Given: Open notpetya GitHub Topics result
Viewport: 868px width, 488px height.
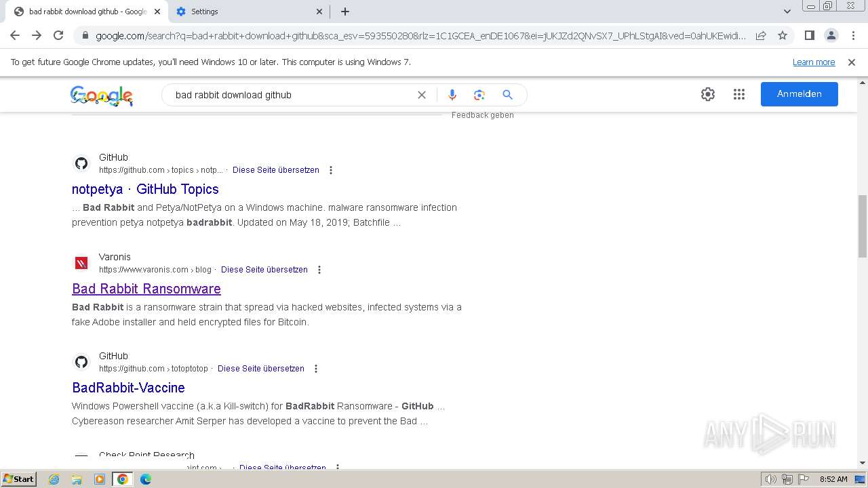Looking at the screenshot, I should 145,189.
